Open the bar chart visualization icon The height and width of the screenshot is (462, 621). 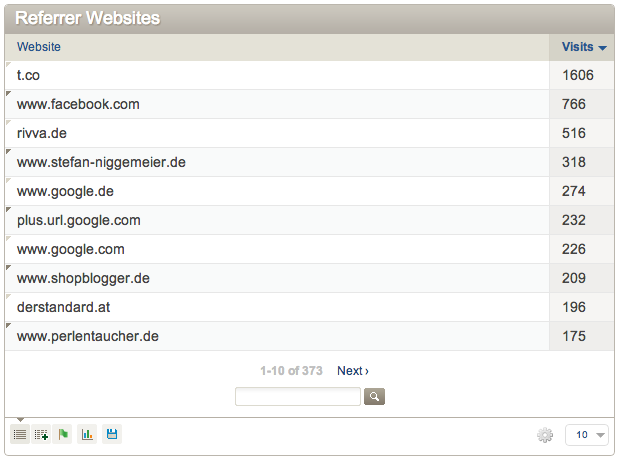87,434
